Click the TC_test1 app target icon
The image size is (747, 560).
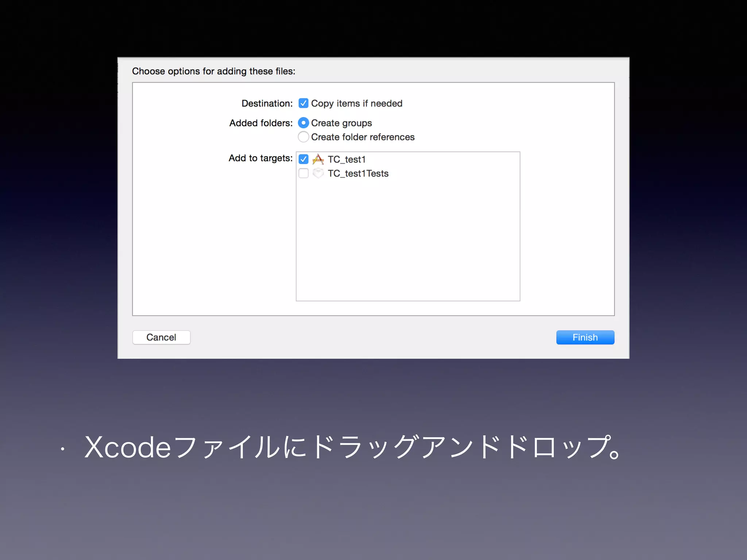(x=318, y=159)
